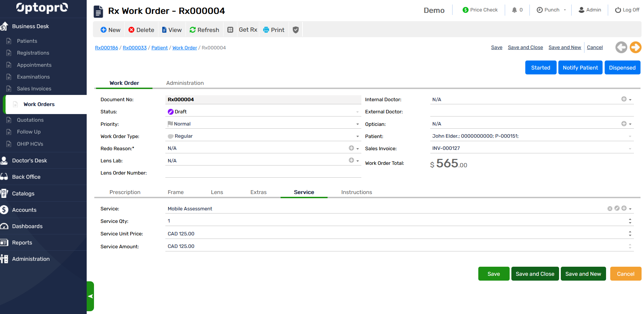Open the notifications bell icon
Image resolution: width=644 pixels, height=314 pixels.
click(515, 10)
